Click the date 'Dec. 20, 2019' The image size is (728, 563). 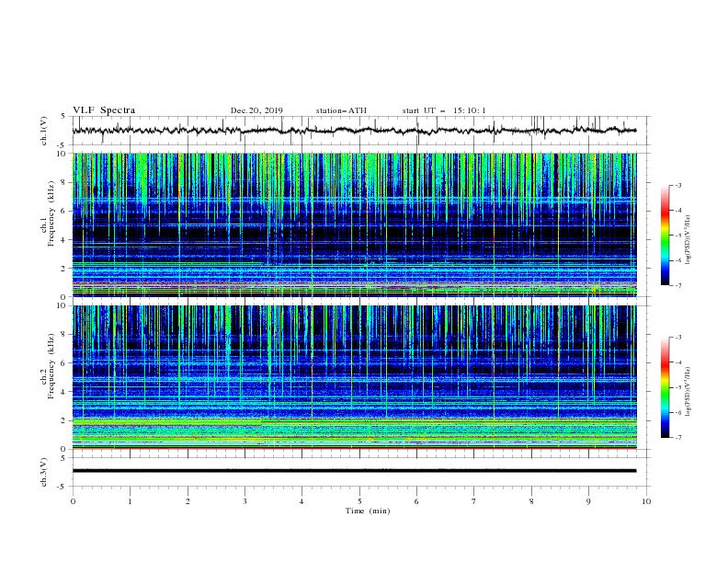tap(256, 110)
